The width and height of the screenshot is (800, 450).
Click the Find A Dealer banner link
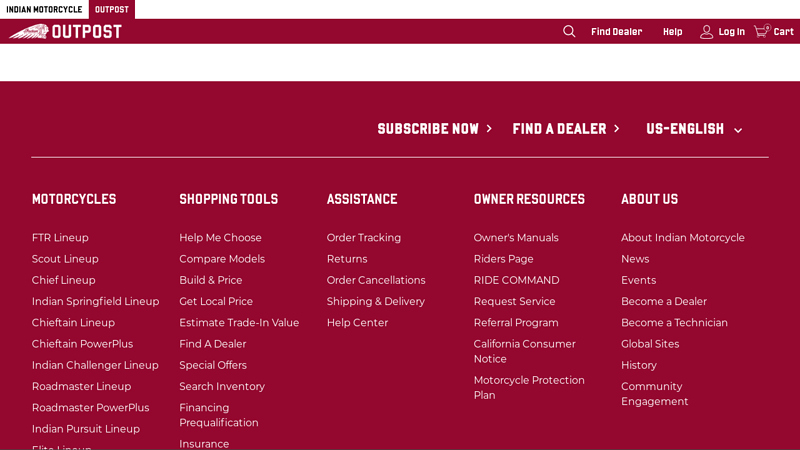tap(566, 129)
